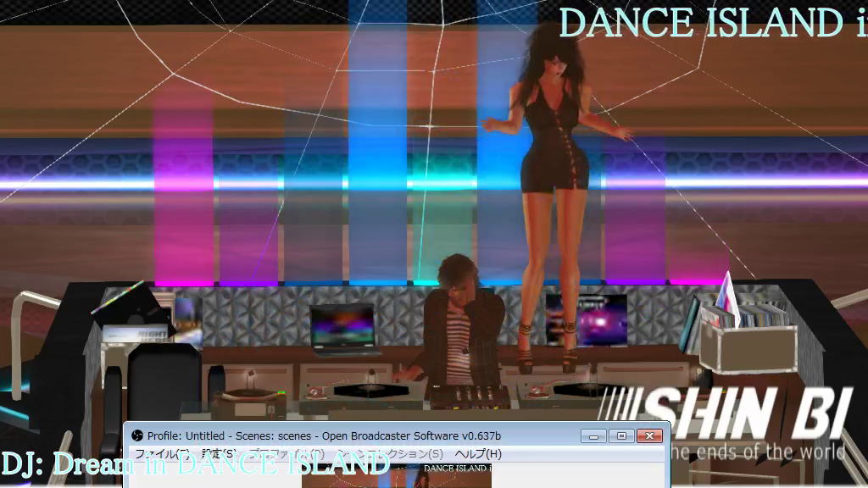
Task: Open the プロファイル(P) menu in OBS
Action: pos(287,454)
